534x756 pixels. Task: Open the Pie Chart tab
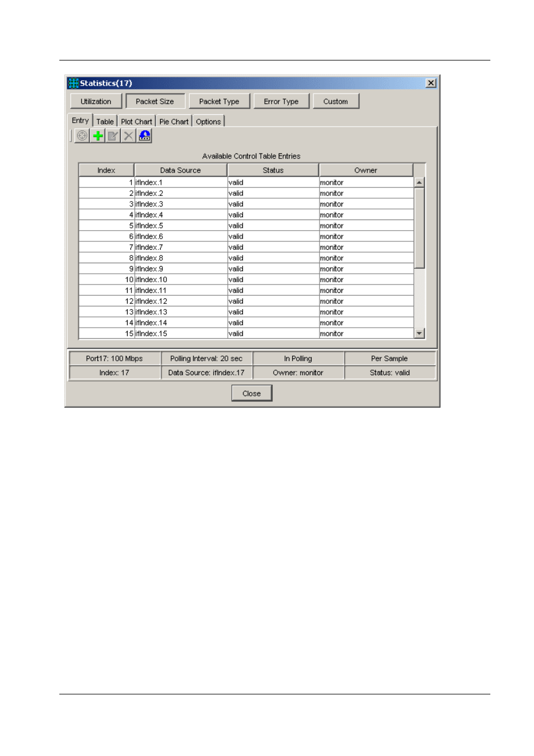pyautogui.click(x=174, y=122)
